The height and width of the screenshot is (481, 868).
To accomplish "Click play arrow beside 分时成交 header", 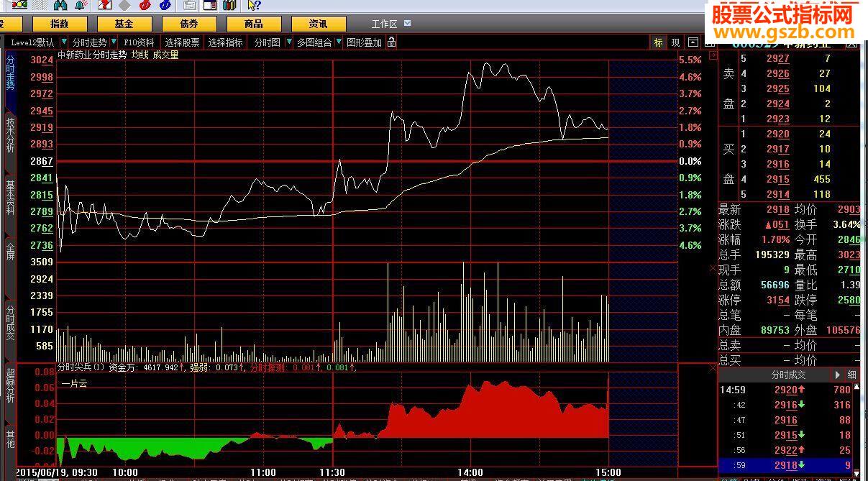I will pos(837,375).
